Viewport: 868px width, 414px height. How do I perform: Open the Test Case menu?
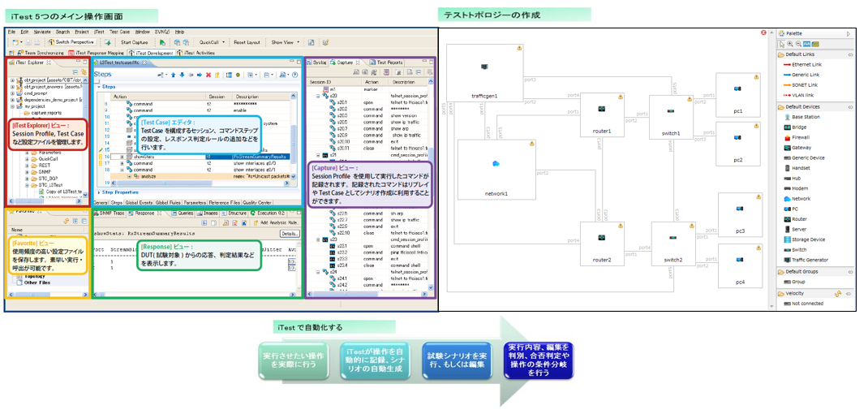pos(119,32)
